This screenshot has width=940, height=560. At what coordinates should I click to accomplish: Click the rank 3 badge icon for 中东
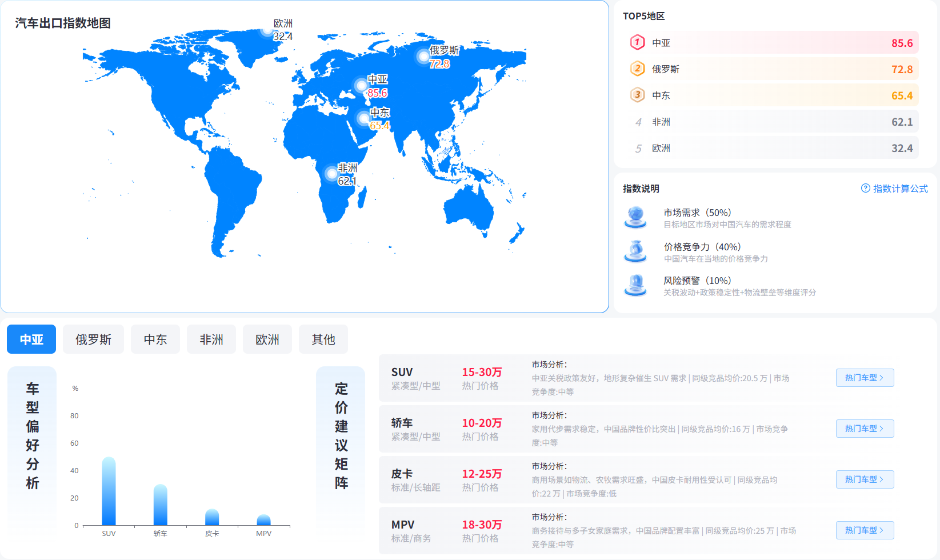coord(637,95)
